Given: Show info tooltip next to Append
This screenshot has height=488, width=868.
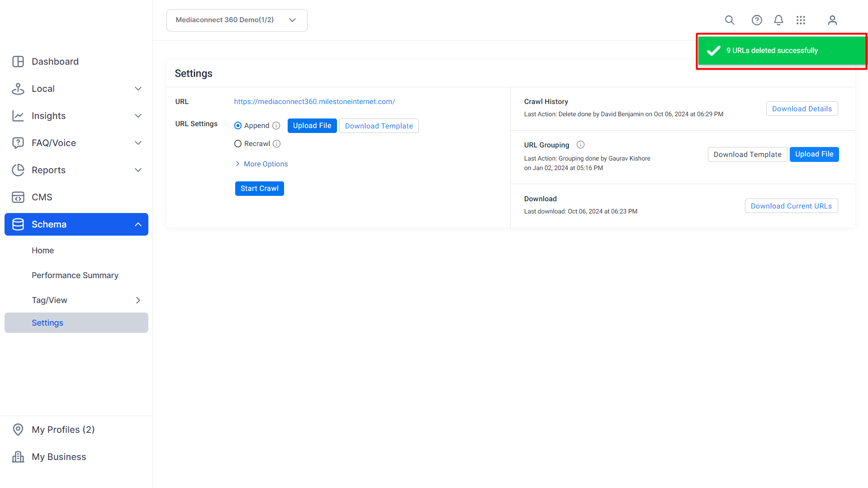Looking at the screenshot, I should click(276, 126).
